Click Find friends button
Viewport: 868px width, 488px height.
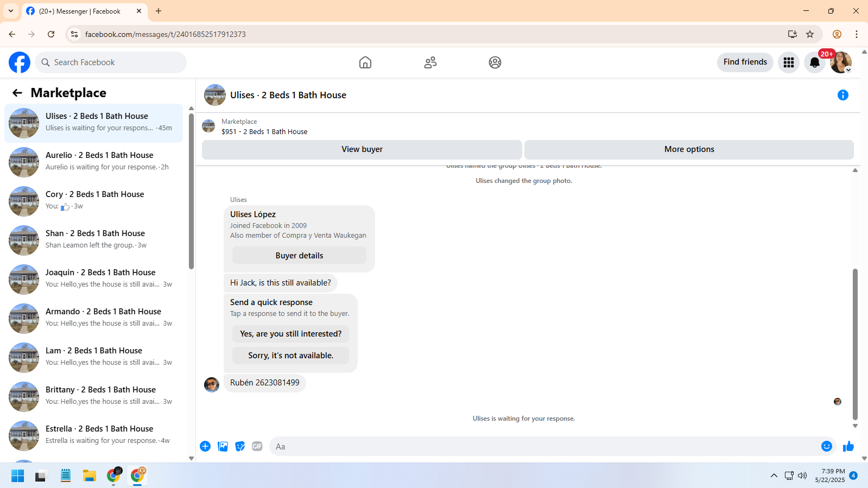745,62
